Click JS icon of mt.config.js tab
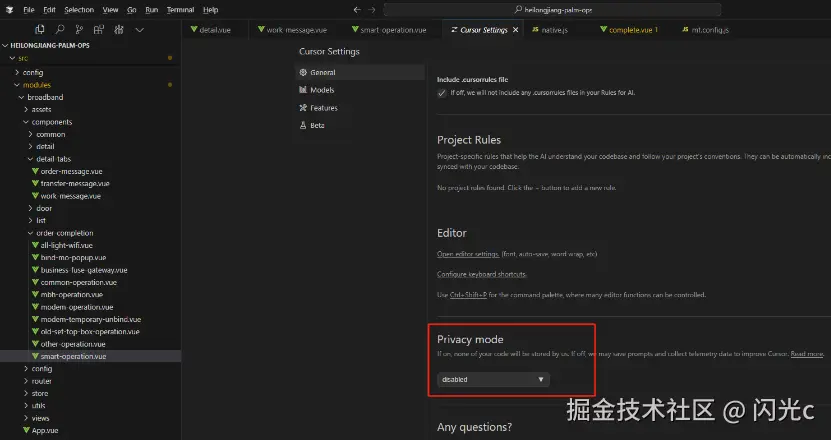Viewport: 831px width, 440px height. click(685, 30)
